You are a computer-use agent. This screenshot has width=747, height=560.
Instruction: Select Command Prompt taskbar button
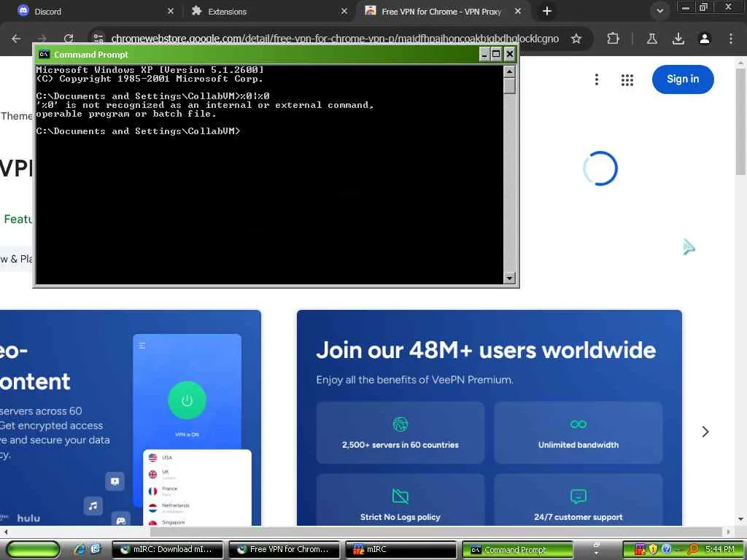(518, 550)
